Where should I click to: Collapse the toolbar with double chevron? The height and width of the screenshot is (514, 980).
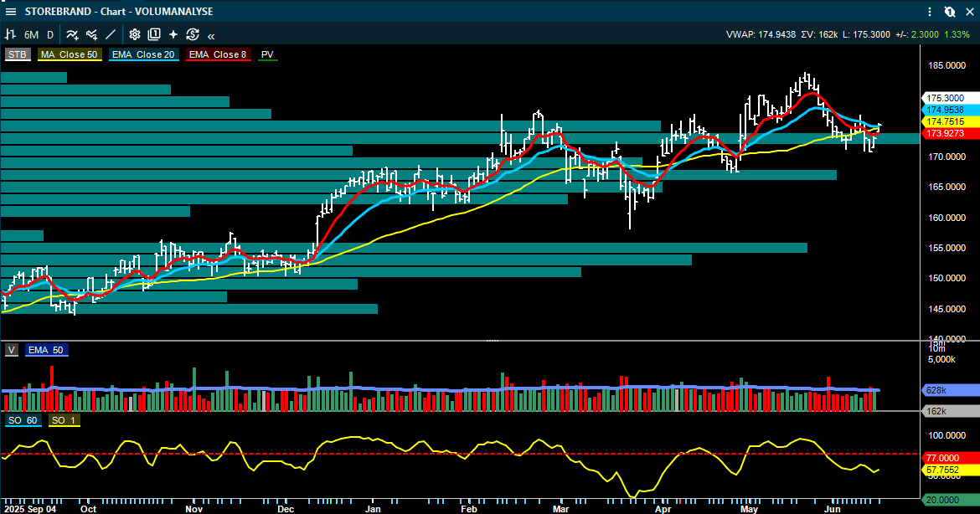click(x=211, y=36)
